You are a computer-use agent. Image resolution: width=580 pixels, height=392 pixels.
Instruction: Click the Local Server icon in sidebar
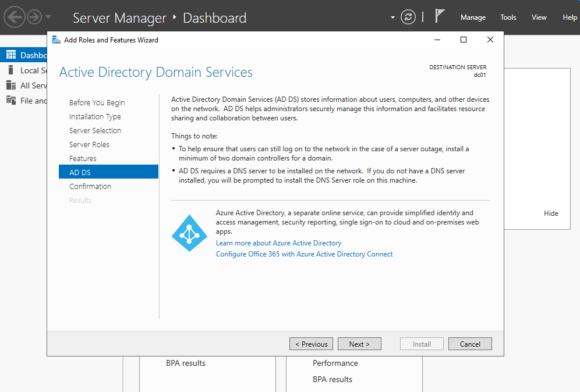pos(10,70)
